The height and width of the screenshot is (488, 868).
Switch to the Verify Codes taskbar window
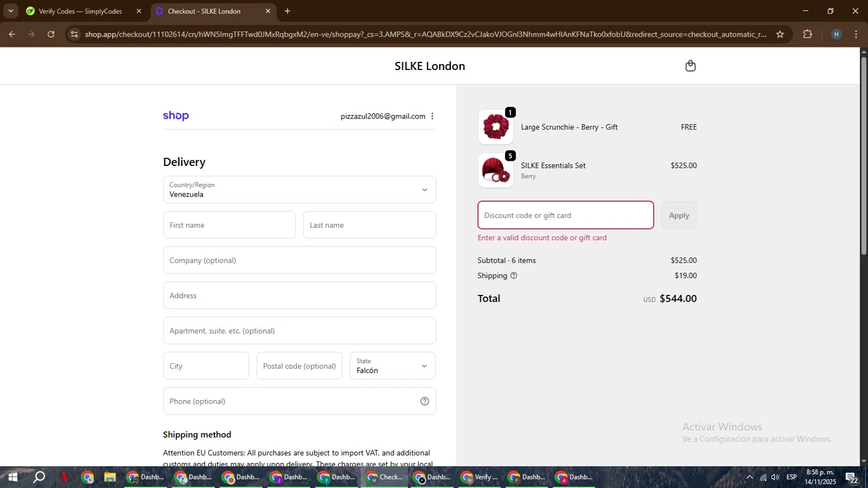click(479, 477)
